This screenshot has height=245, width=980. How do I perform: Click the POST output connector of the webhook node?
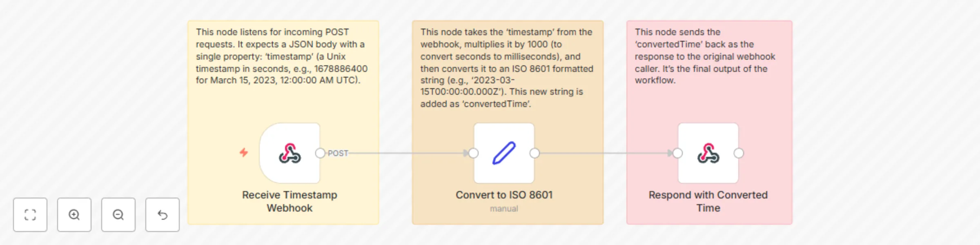pyautogui.click(x=321, y=153)
